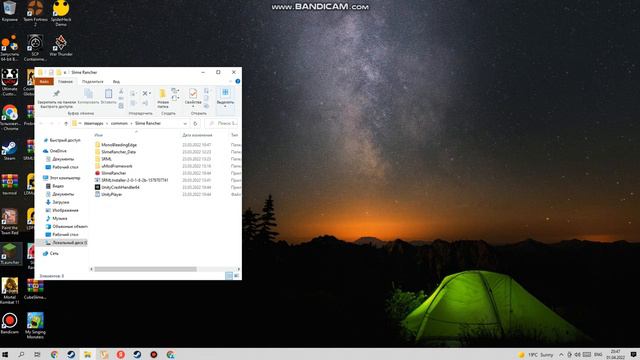Refresh the current folder view

pyautogui.click(x=196, y=123)
